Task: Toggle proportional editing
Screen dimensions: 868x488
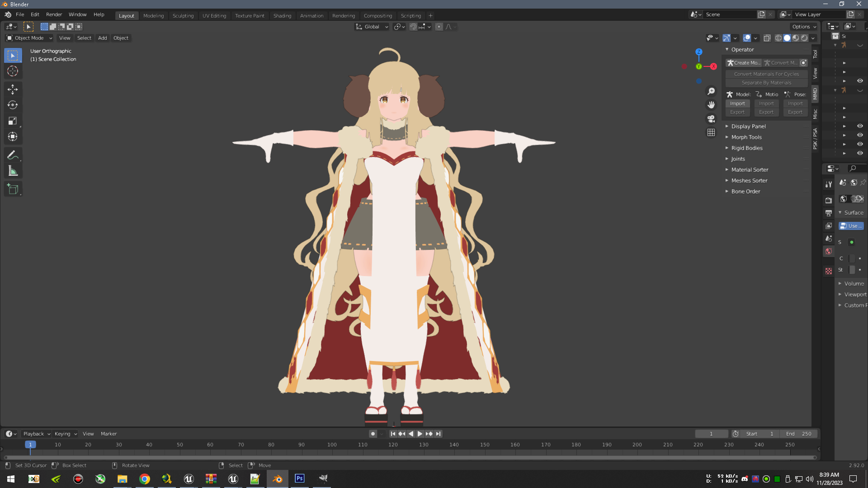Action: [439, 27]
